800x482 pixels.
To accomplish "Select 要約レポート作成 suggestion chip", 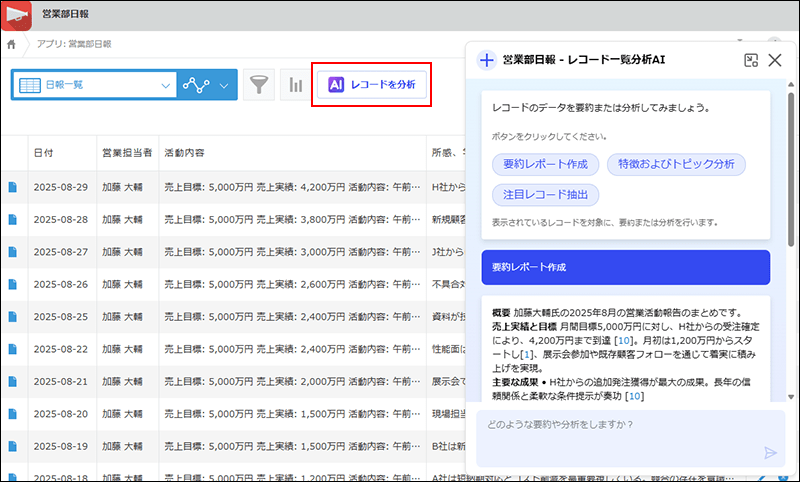I will pos(545,164).
